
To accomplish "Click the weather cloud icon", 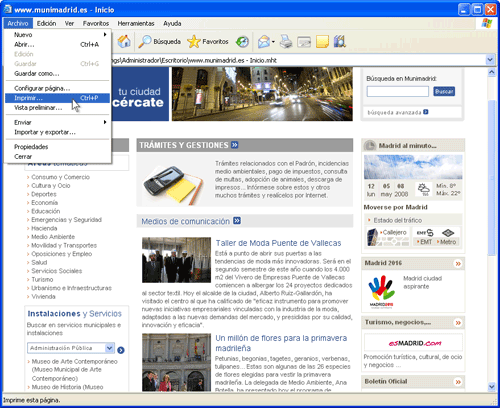I will [x=424, y=189].
